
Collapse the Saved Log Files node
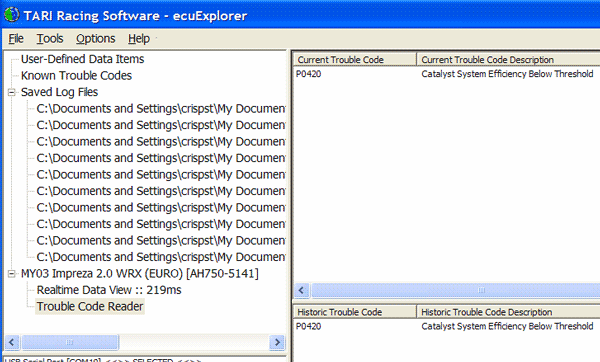pos(12,92)
